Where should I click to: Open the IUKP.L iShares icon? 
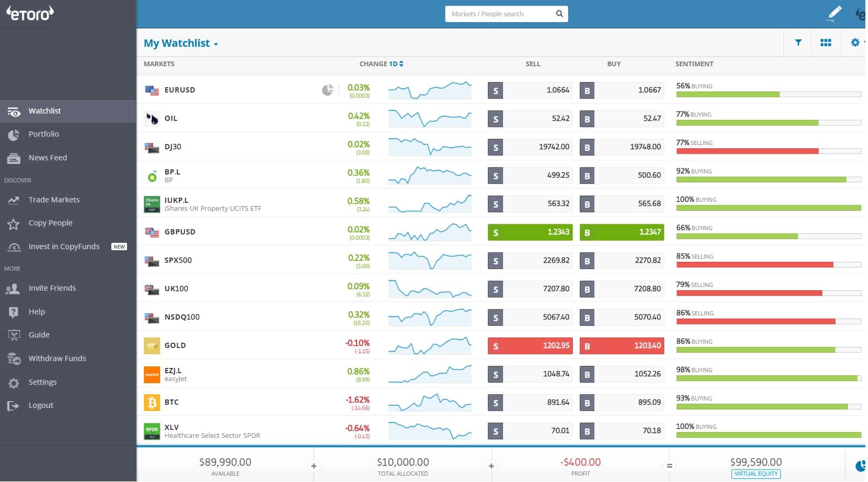tap(152, 204)
